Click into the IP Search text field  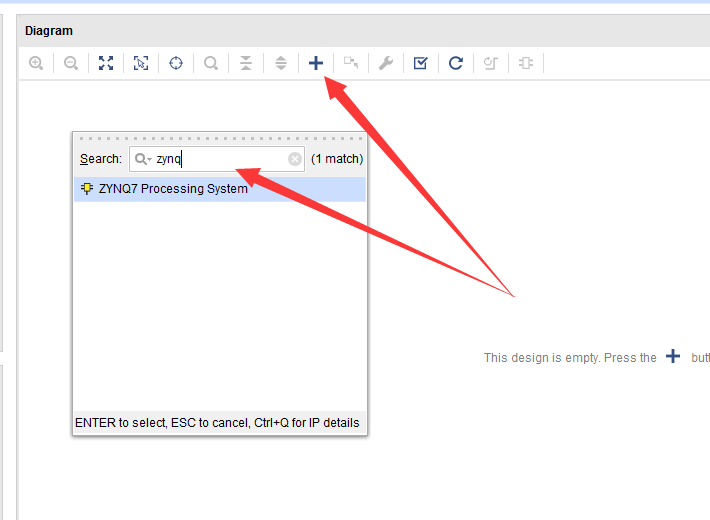(x=217, y=159)
